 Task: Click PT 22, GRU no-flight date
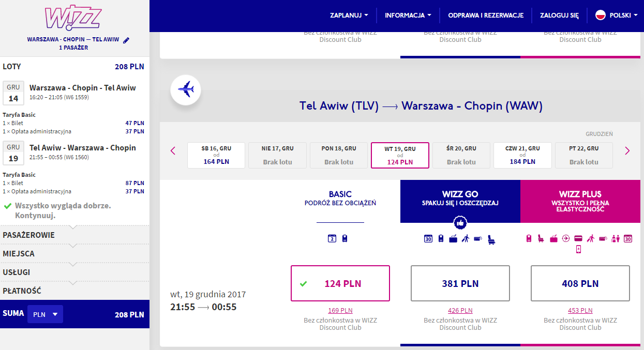tap(584, 155)
